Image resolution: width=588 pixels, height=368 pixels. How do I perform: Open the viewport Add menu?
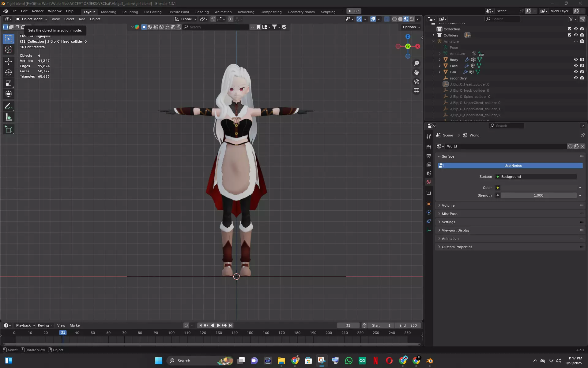pos(82,19)
